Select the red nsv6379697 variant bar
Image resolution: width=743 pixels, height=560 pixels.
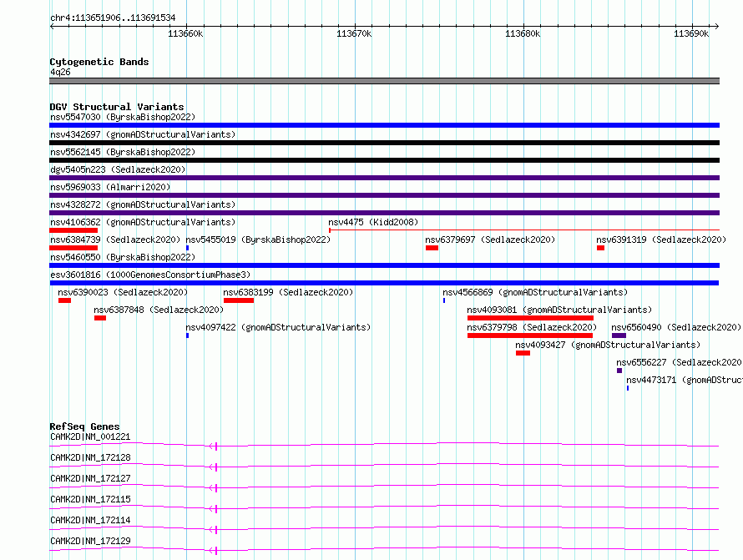click(432, 248)
